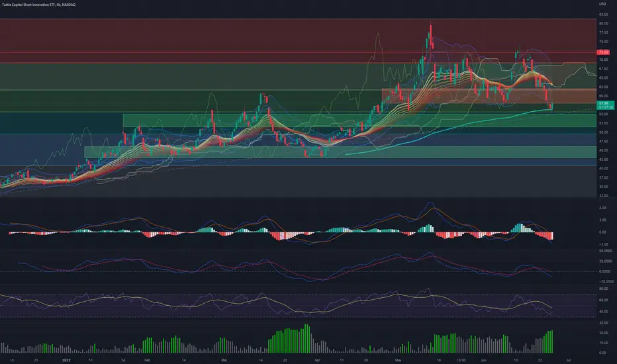Click the 20.00 volume scale label
Image resolution: width=617 pixels, height=364 pixels.
(x=603, y=333)
